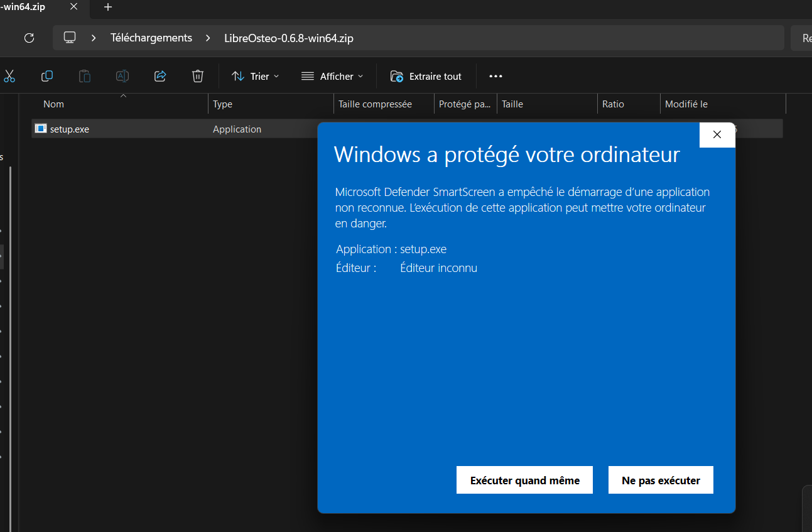This screenshot has width=812, height=532.
Task: Expand breadcrumb chevron before Téléchargements
Action: click(x=94, y=38)
